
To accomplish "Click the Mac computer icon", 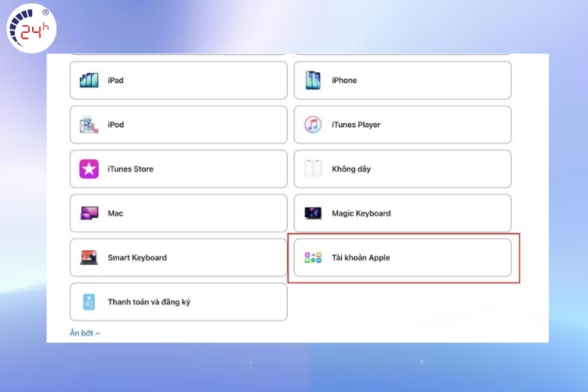I will pos(89,213).
